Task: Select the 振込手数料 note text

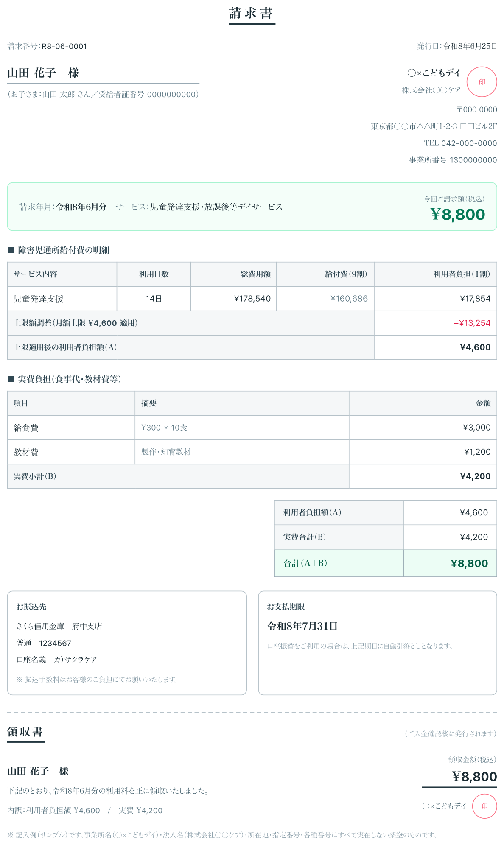Action: (x=97, y=680)
